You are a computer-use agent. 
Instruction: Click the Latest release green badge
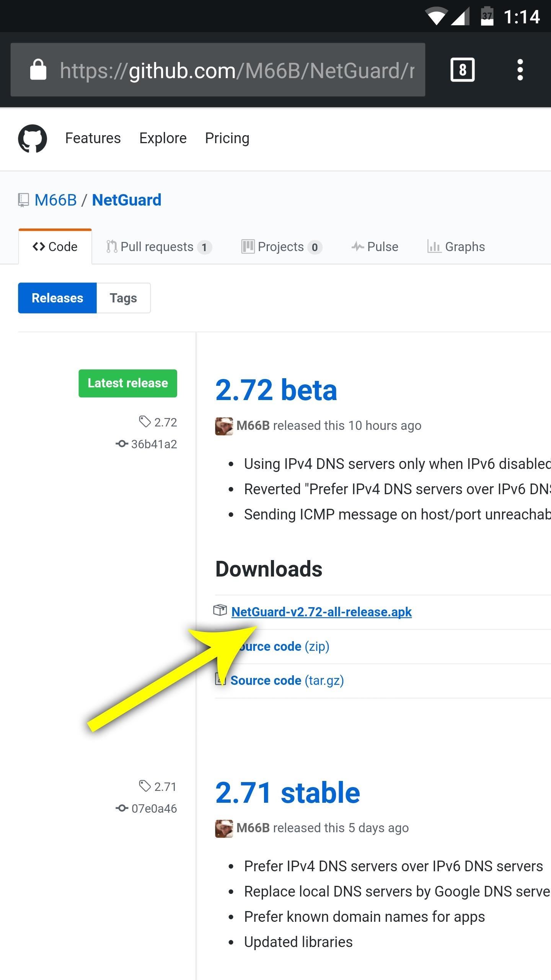[x=128, y=383]
